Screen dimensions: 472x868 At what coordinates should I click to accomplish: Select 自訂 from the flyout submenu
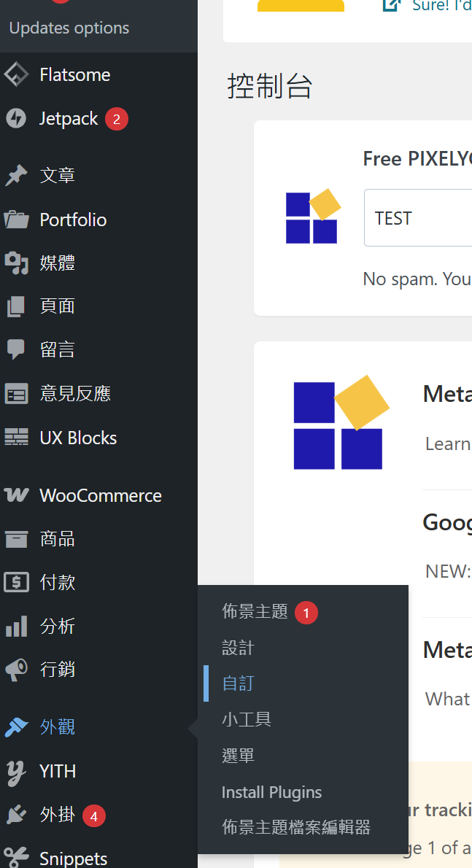tap(238, 683)
